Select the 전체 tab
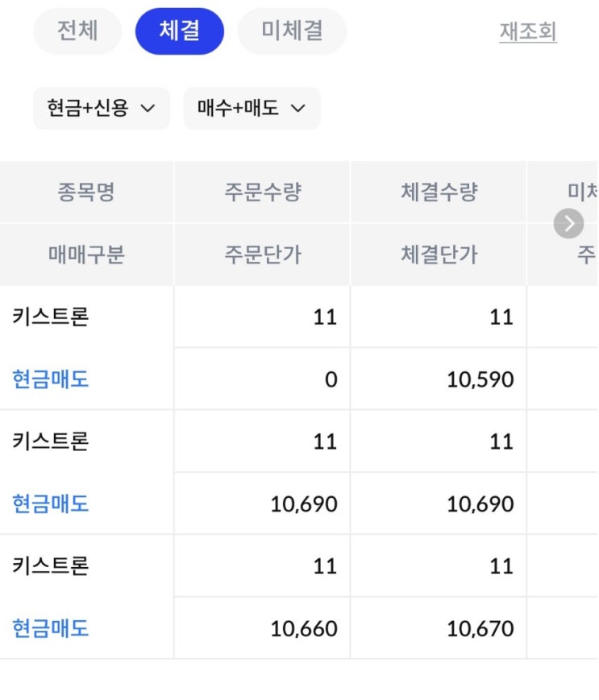This screenshot has height=700, width=599. 77,31
